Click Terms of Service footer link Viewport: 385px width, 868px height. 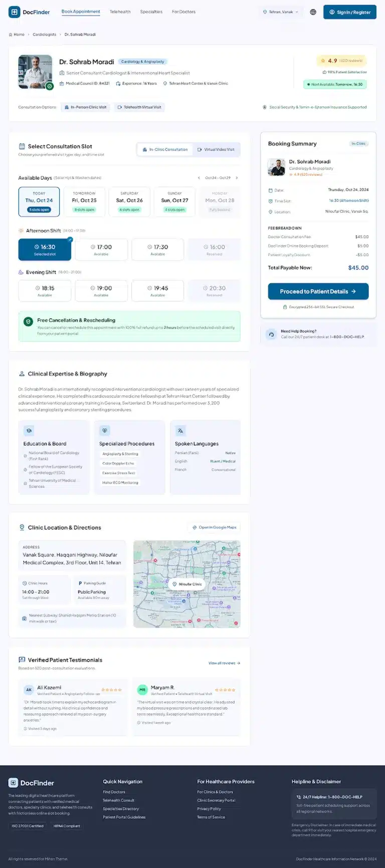tap(211, 817)
